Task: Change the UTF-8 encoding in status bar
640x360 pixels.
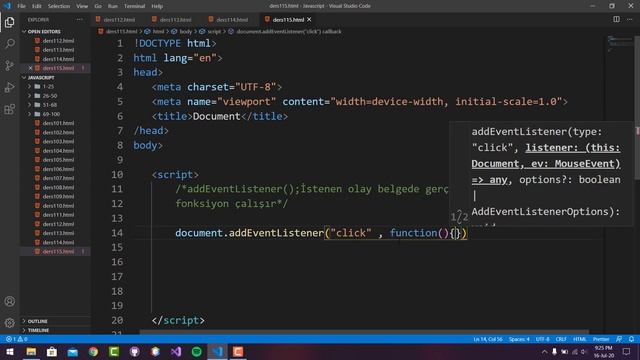Action: pyautogui.click(x=542, y=339)
